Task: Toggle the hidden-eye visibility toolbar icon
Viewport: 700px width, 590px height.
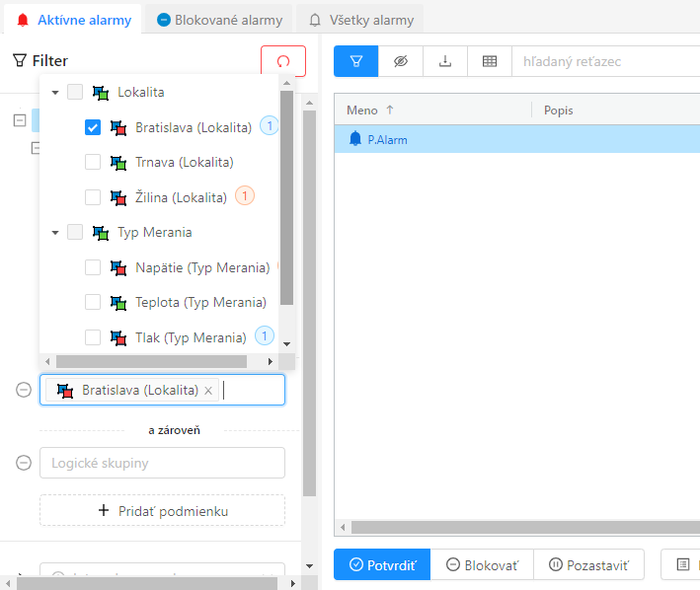Action: tap(400, 61)
